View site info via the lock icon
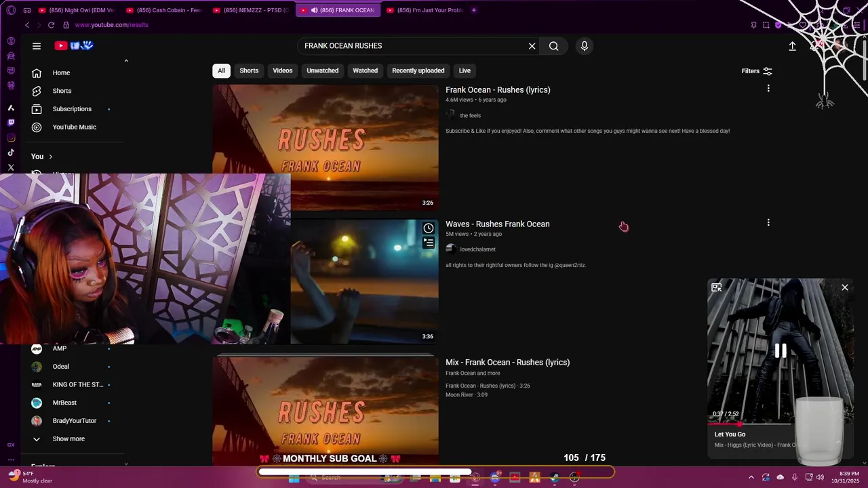The height and width of the screenshot is (488, 868). pos(66,25)
